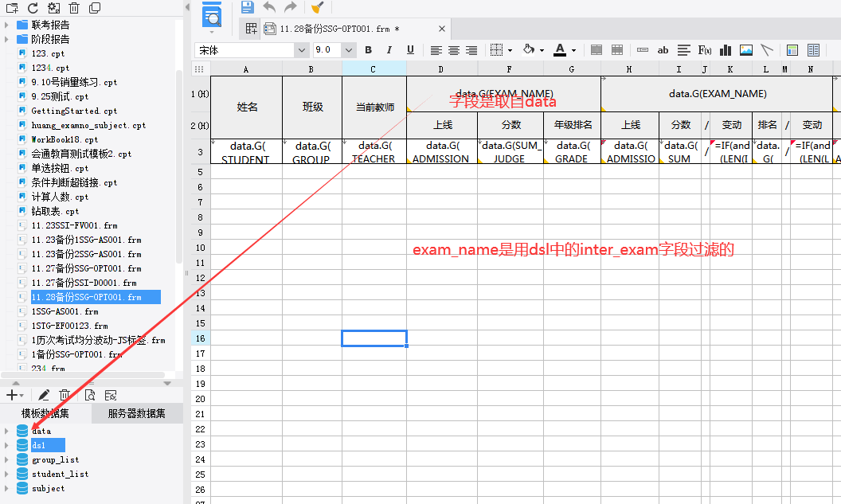Insert a formula F(x)
The height and width of the screenshot is (504, 841).
[705, 50]
